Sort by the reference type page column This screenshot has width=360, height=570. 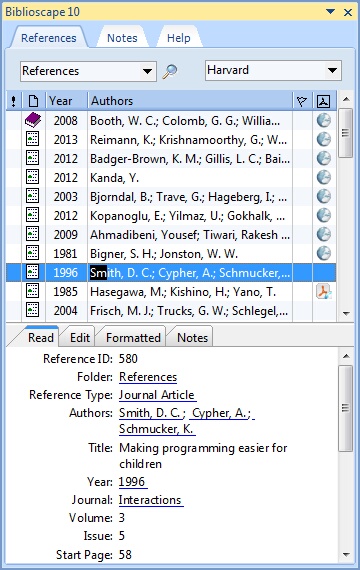tap(33, 101)
